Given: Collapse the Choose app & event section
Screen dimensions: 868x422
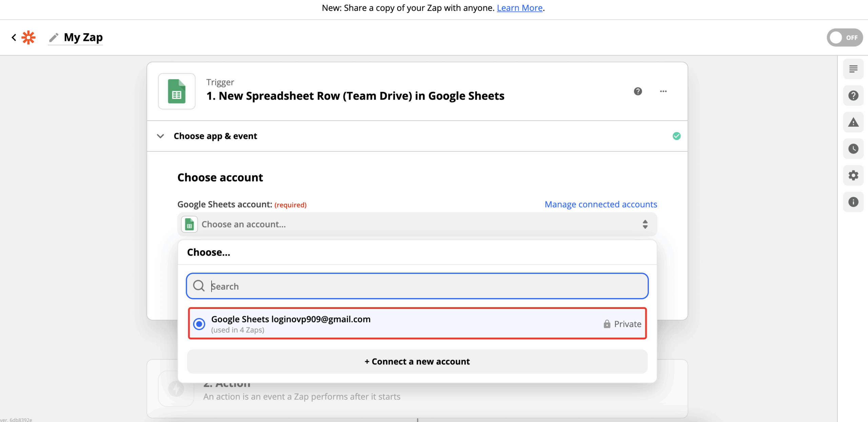Looking at the screenshot, I should point(160,136).
